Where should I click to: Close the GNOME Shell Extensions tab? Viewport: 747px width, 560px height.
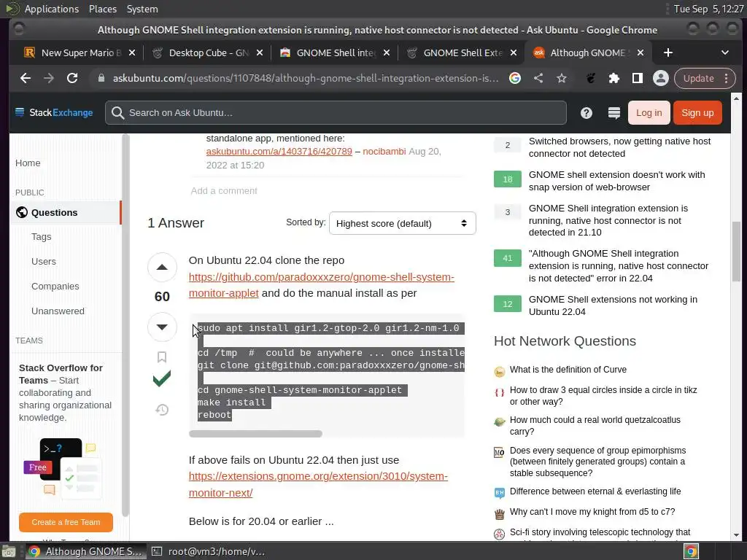[x=513, y=52]
